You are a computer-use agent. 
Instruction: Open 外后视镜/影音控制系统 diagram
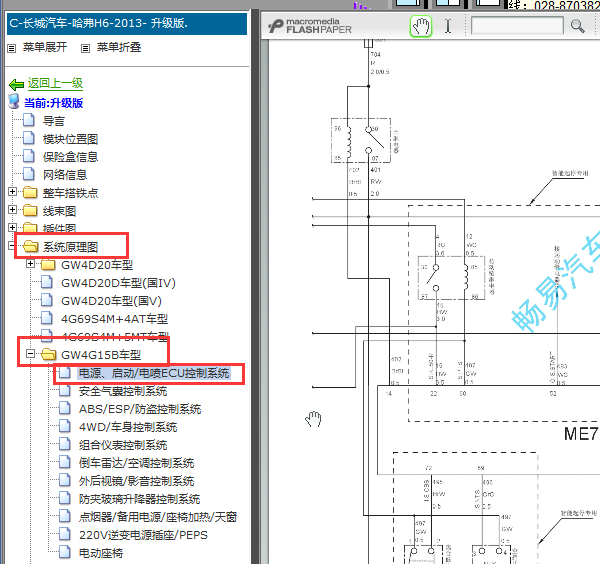click(136, 481)
